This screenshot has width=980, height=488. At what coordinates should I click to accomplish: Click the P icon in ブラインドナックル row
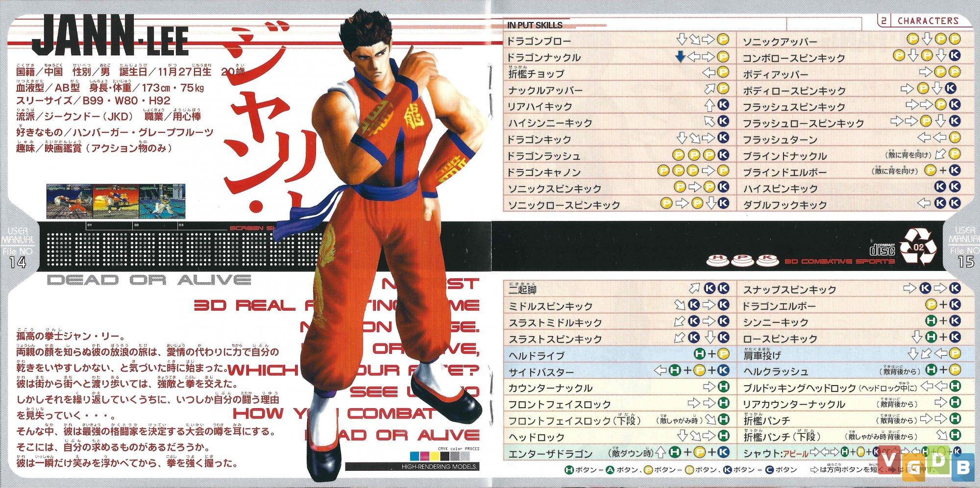955,154
